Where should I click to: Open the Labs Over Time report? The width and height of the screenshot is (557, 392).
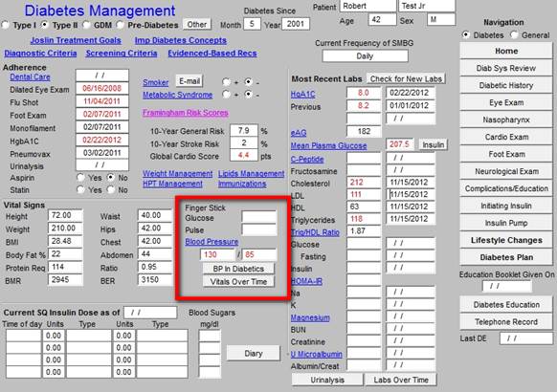pyautogui.click(x=401, y=380)
